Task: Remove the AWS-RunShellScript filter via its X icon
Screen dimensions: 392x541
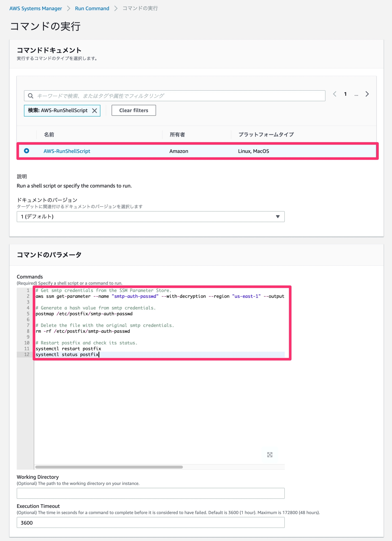Action: tap(95, 111)
